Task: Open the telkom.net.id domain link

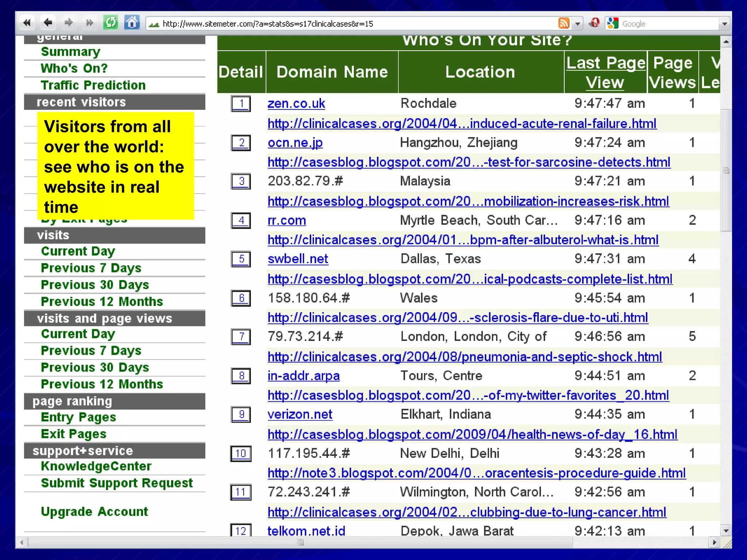Action: 306,530
